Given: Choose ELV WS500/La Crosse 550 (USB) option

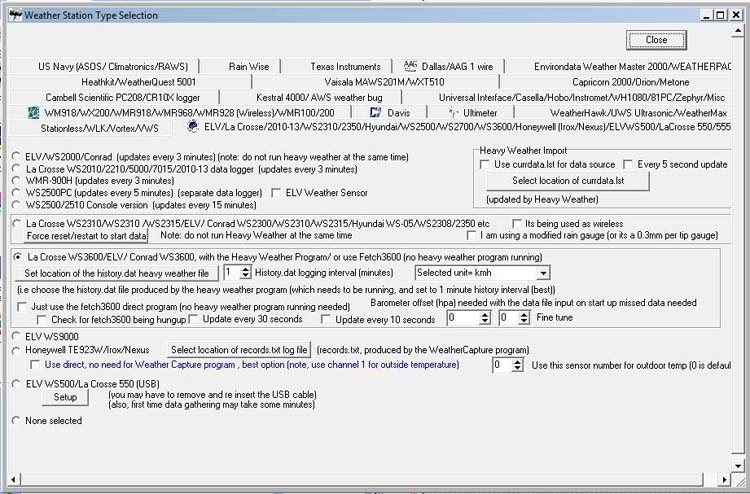Looking at the screenshot, I should tap(16, 384).
